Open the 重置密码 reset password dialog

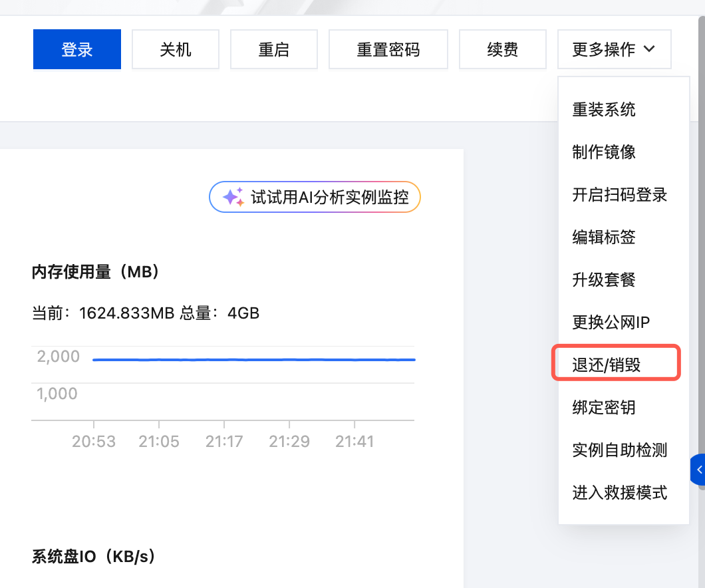pos(388,49)
